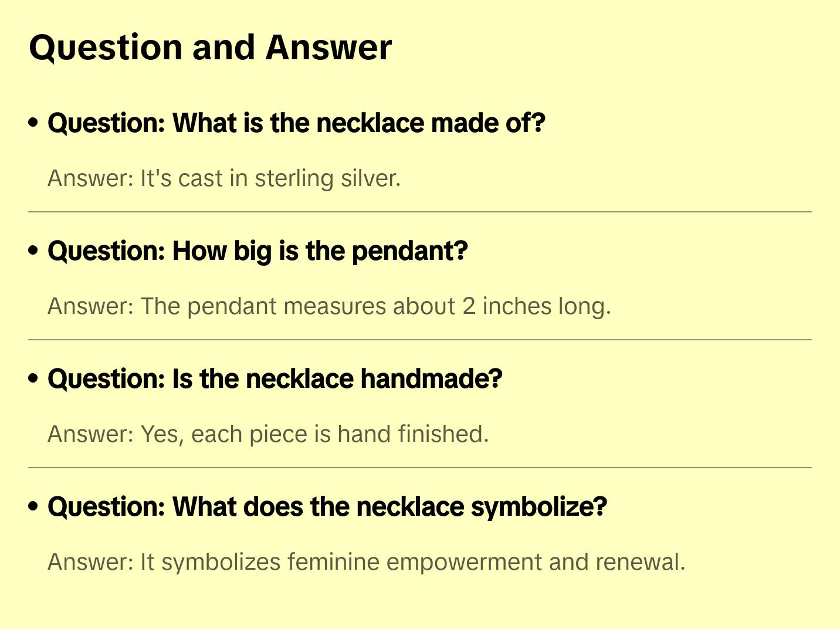Click the "Question and Answer" heading

[x=211, y=47]
